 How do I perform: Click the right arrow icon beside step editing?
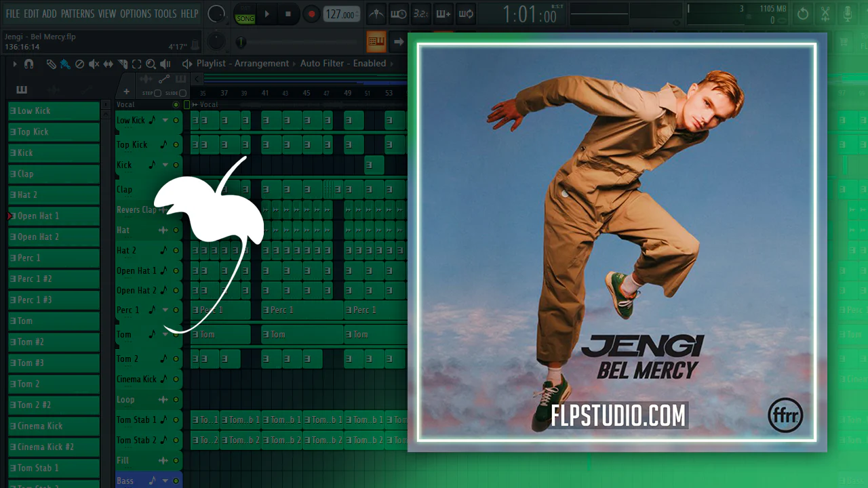pos(399,41)
